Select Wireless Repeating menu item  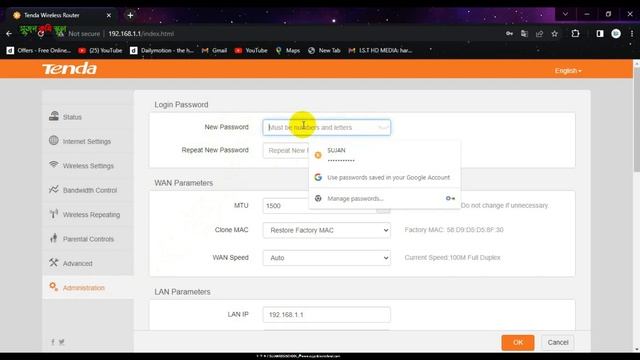[x=88, y=215]
